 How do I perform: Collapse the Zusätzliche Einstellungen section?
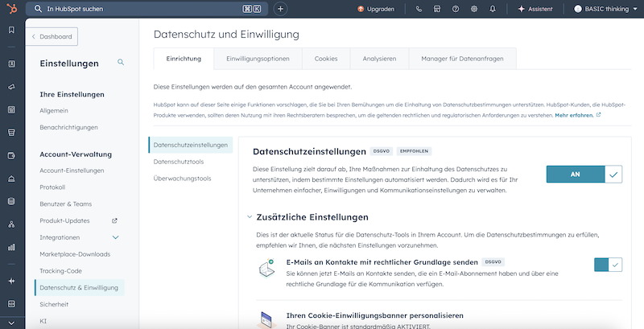click(x=250, y=217)
